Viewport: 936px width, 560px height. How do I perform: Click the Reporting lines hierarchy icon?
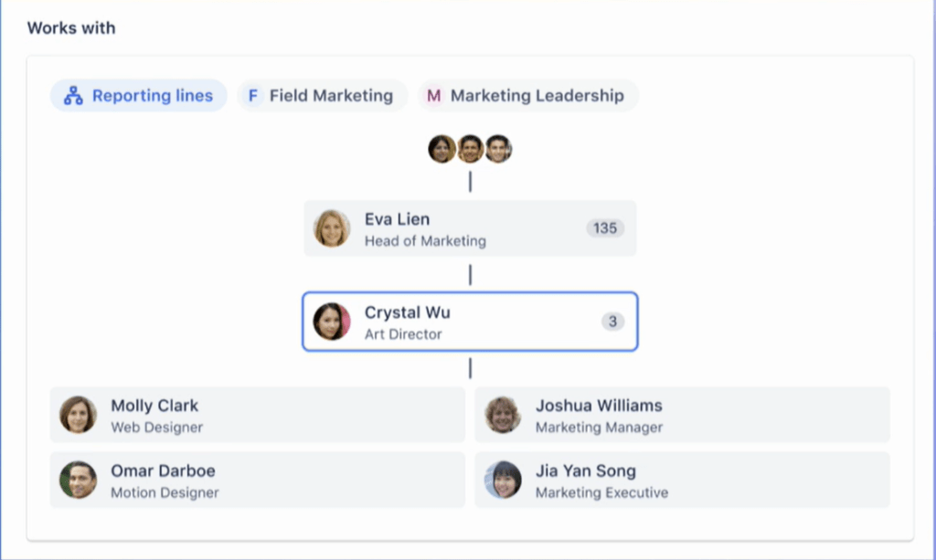pyautogui.click(x=73, y=96)
